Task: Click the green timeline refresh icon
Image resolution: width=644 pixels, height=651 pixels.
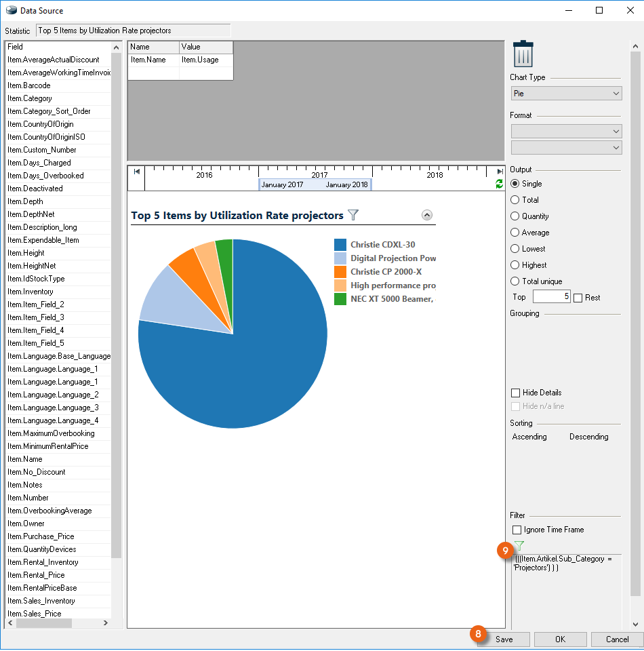Action: click(x=500, y=184)
